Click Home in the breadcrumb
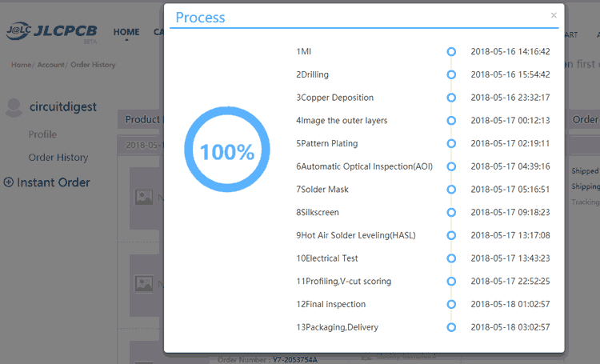The height and width of the screenshot is (364, 600). [21, 65]
